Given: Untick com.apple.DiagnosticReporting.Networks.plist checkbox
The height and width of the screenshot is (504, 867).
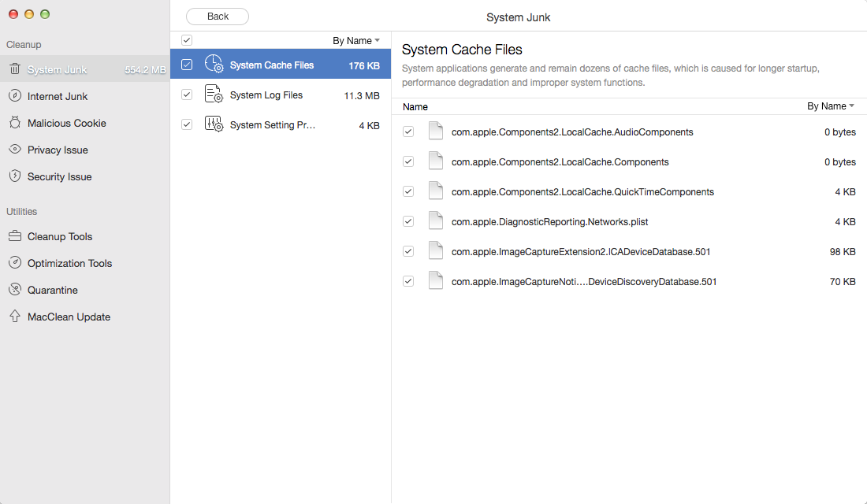Looking at the screenshot, I should (408, 221).
